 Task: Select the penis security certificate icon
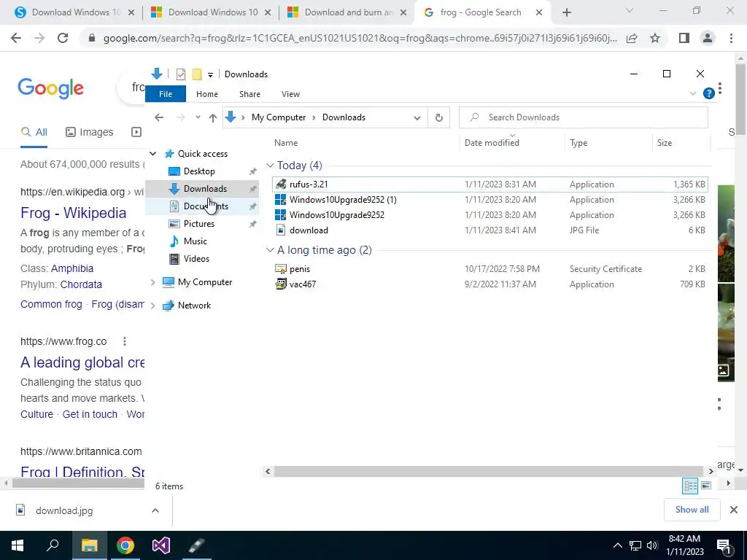(x=281, y=269)
